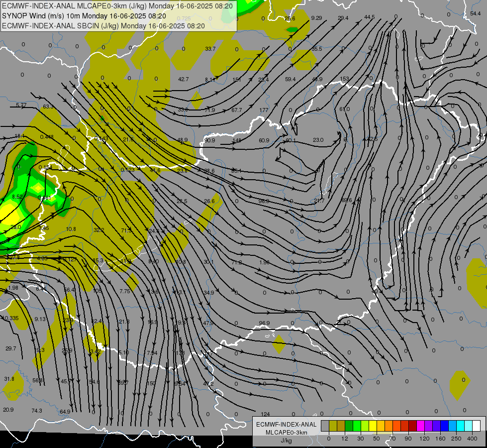Screen dimensions: 487x448
Task: Click the legend unit label 'J/kg'
Action: 286,441
